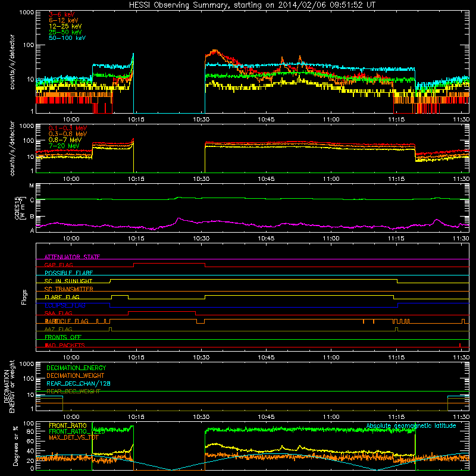The image size is (476, 476).
Task: Select the AAZ_FLAG label
Action: [58, 329]
